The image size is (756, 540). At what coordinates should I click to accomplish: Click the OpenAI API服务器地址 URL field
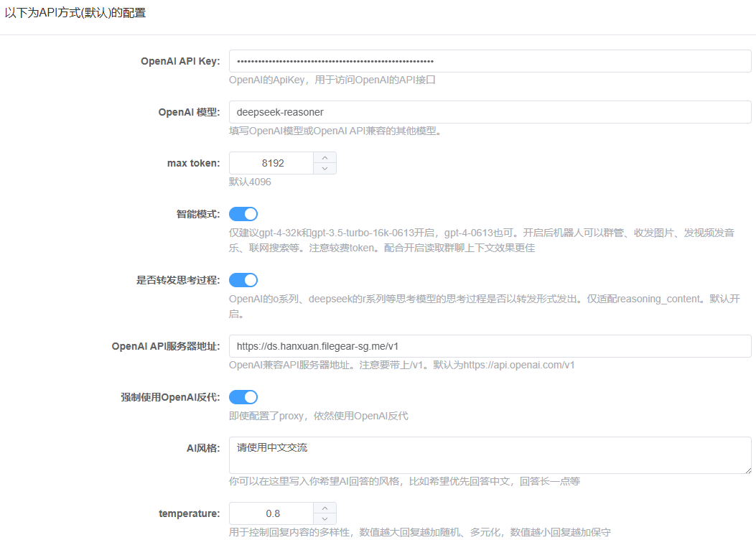point(490,346)
